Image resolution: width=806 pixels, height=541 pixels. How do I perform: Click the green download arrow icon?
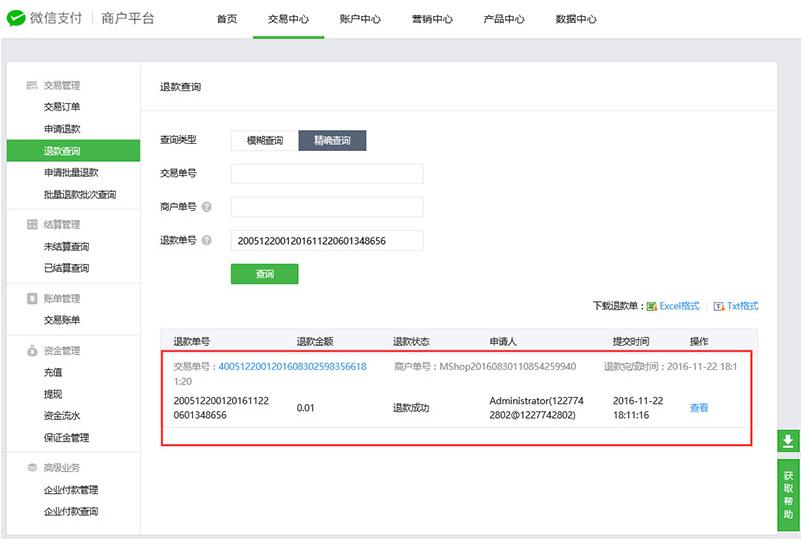pos(788,441)
